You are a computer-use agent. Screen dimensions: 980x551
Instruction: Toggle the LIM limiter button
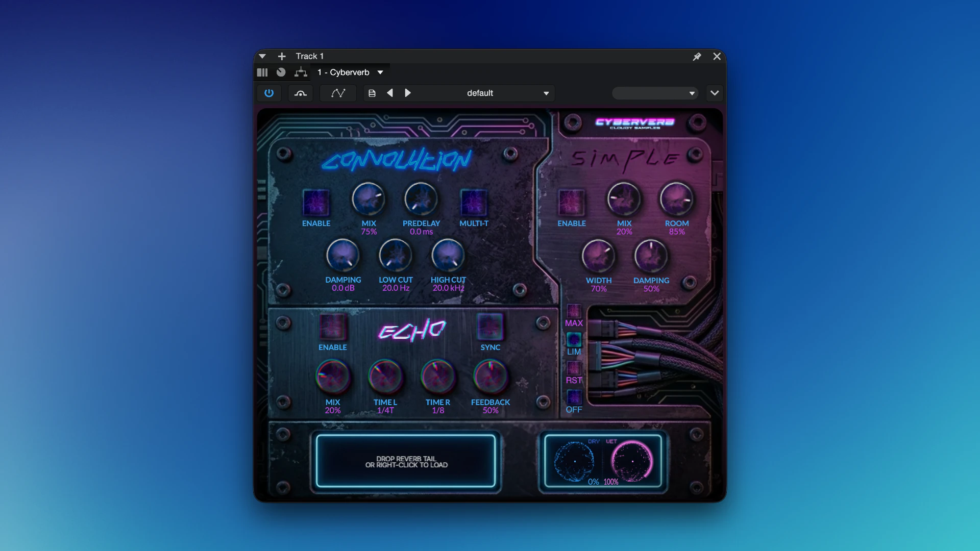pyautogui.click(x=574, y=339)
